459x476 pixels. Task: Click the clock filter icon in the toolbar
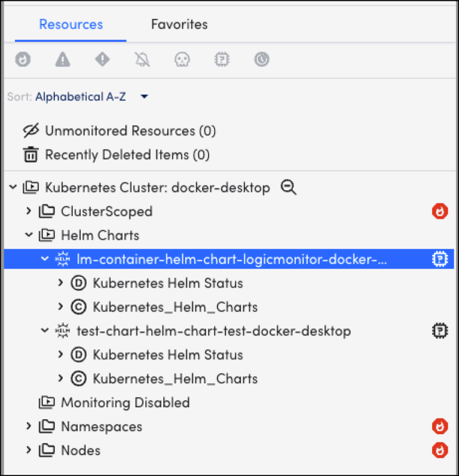tap(261, 59)
